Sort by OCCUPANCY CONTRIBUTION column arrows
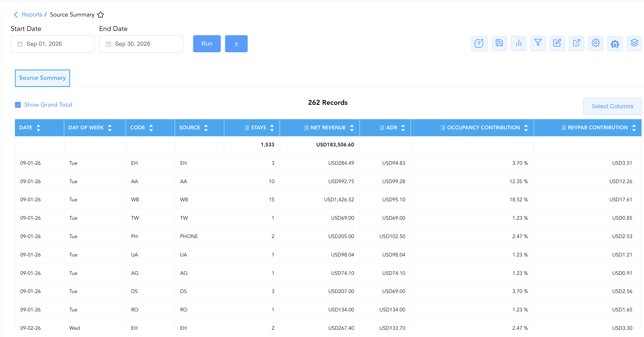This screenshot has width=644, height=337. 526,128
